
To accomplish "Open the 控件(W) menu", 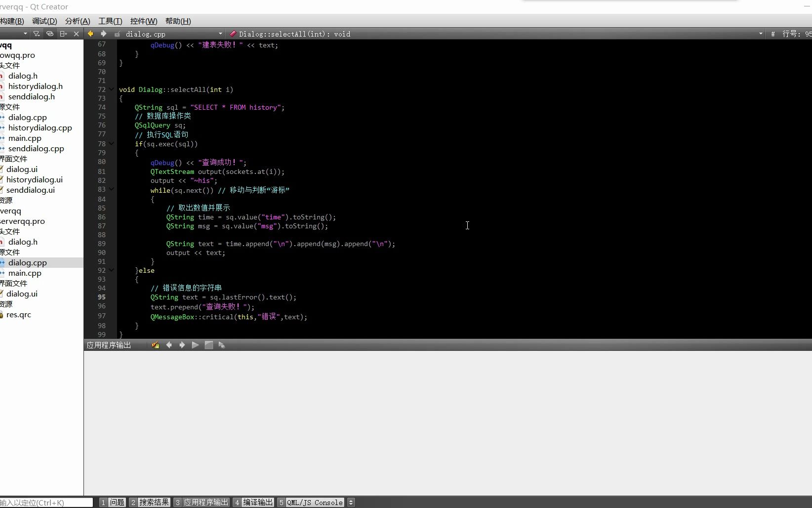I will pos(144,21).
